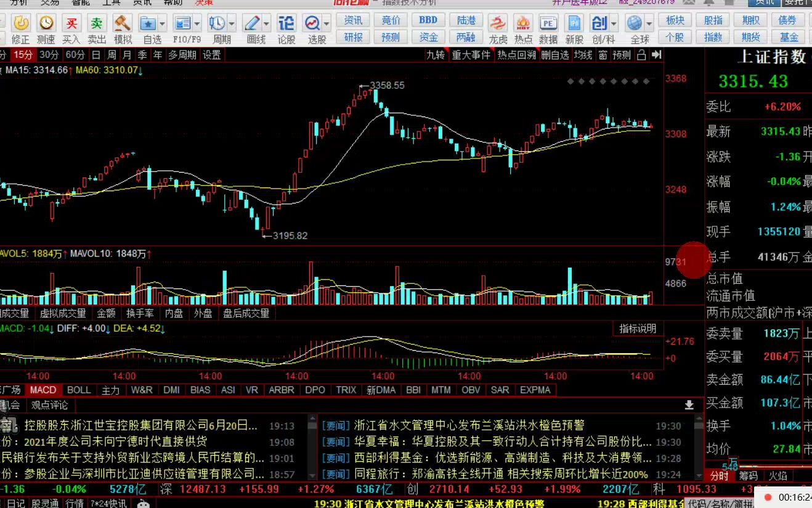Open the 指标说明 button
This screenshot has width=812, height=508.
638,329
